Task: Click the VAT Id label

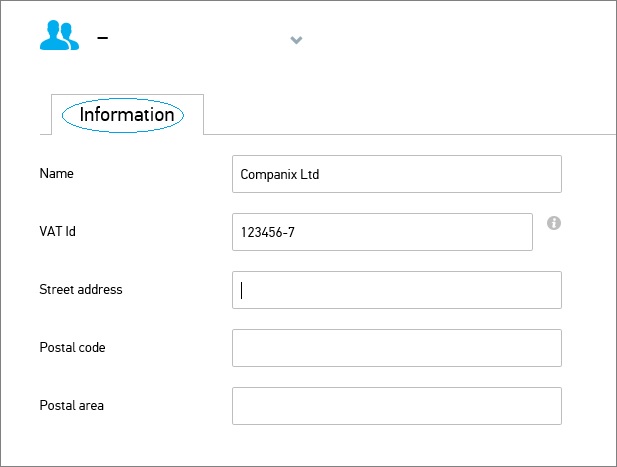Action: pyautogui.click(x=57, y=231)
